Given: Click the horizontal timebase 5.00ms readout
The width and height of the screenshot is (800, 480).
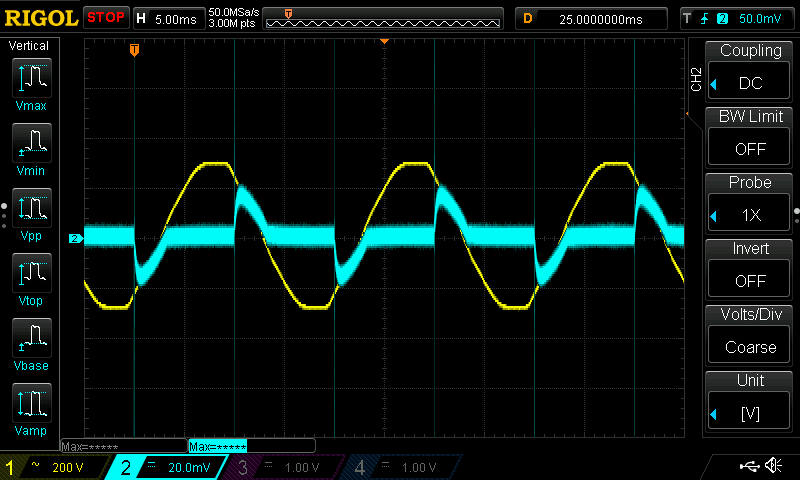Looking at the screenshot, I should pyautogui.click(x=169, y=19).
